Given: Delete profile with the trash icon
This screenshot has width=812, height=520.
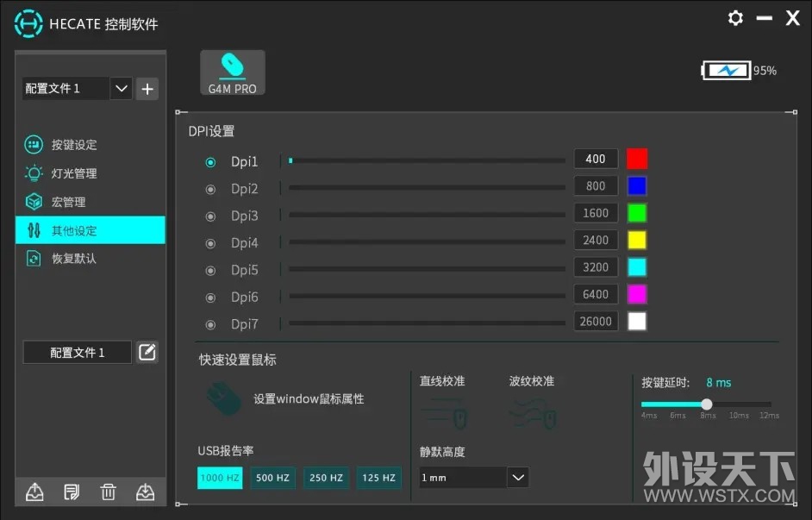Looking at the screenshot, I should (x=109, y=492).
